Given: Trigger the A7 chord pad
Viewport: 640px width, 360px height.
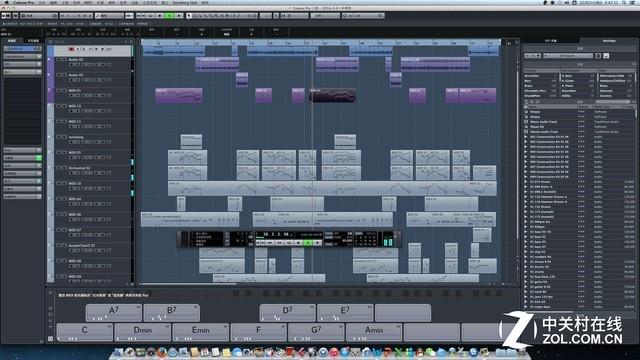Looking at the screenshot, I should point(114,313).
